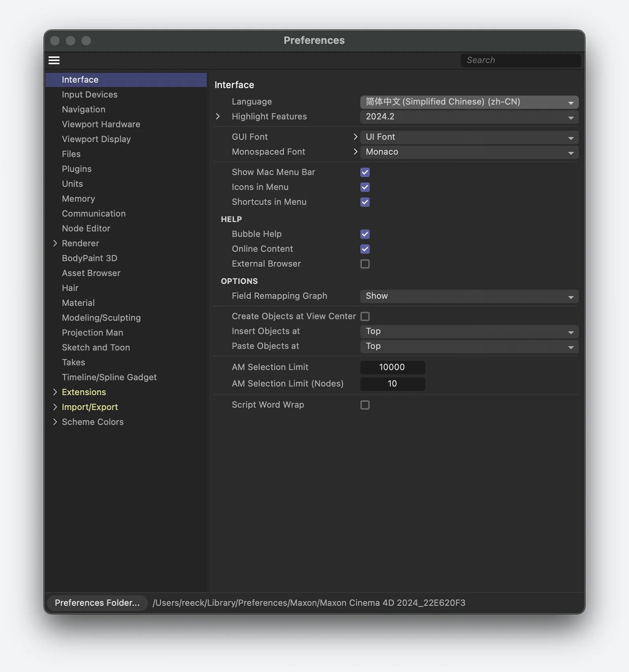Enable External Browser checkbox
This screenshot has height=672, width=629.
click(x=365, y=264)
